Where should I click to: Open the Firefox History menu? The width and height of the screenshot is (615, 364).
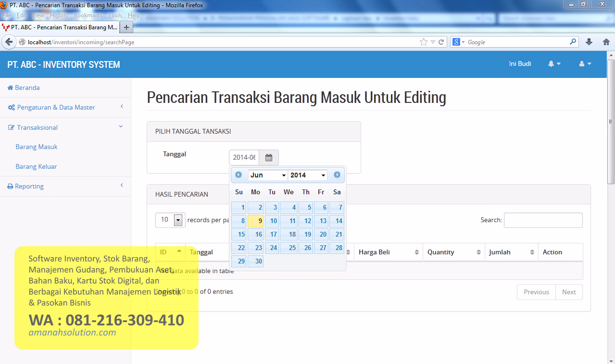pos(59,15)
